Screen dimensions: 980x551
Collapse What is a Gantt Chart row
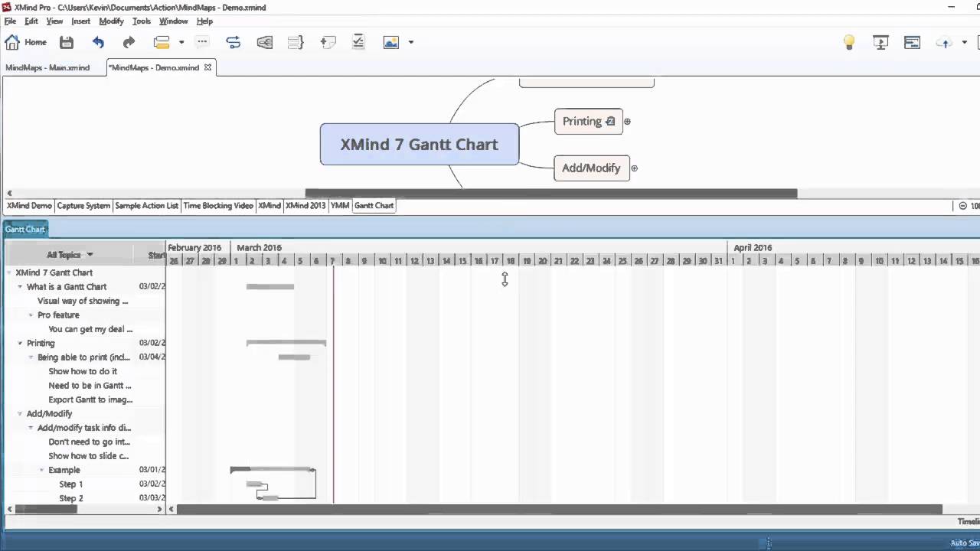pyautogui.click(x=20, y=287)
